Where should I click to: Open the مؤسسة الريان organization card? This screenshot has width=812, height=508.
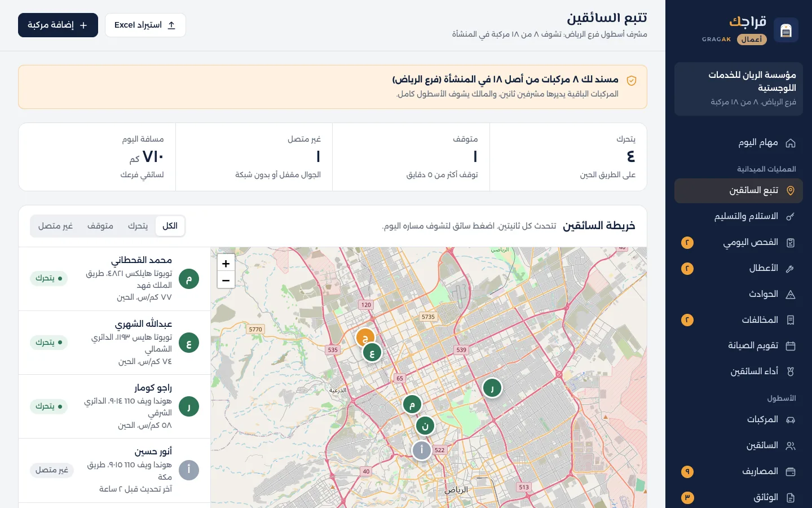point(739,89)
